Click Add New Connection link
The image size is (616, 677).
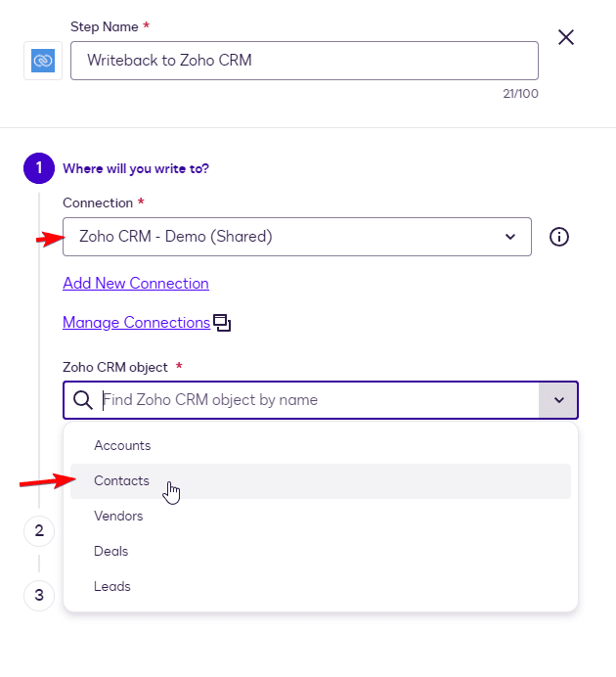point(136,284)
